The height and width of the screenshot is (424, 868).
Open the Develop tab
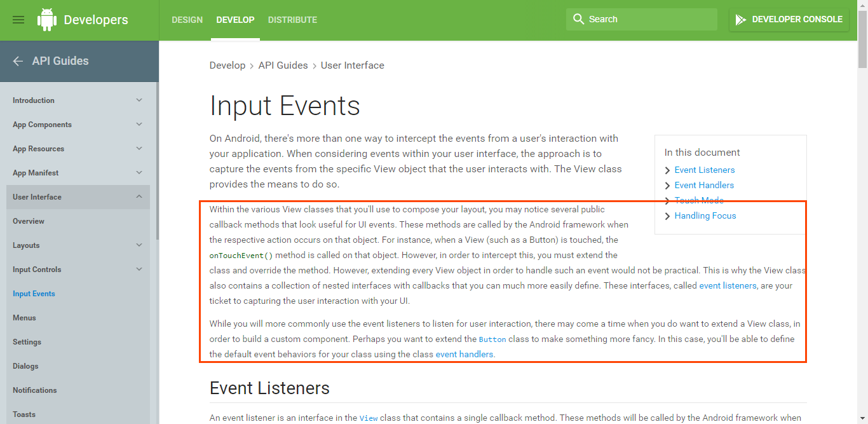pyautogui.click(x=235, y=20)
